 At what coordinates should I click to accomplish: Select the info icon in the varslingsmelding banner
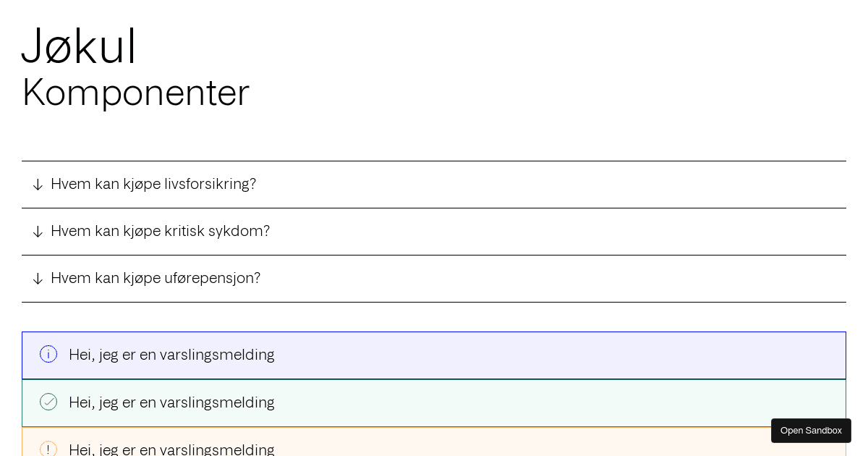48,354
